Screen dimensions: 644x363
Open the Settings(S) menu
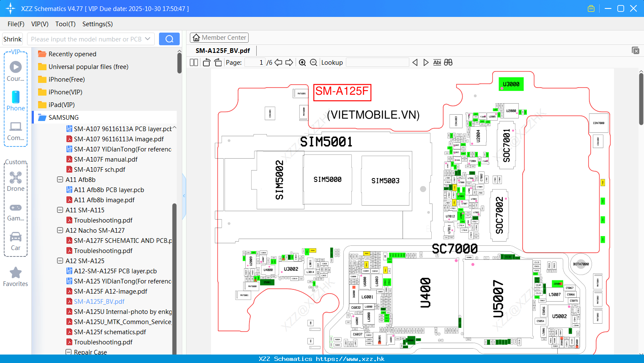(98, 24)
